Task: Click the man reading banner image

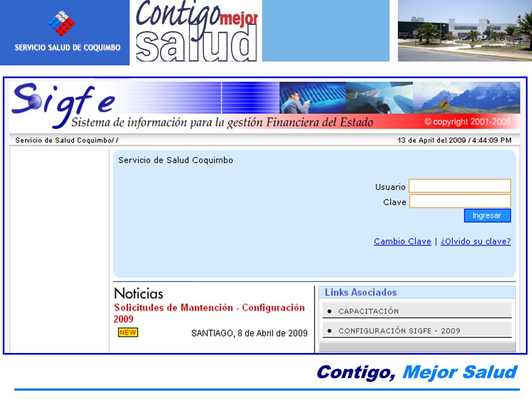Action: (x=313, y=98)
